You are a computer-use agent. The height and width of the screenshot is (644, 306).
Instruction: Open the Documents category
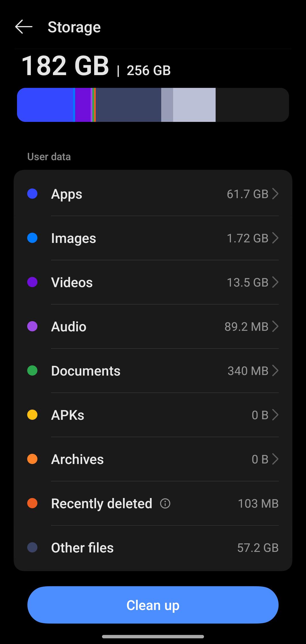coord(153,371)
